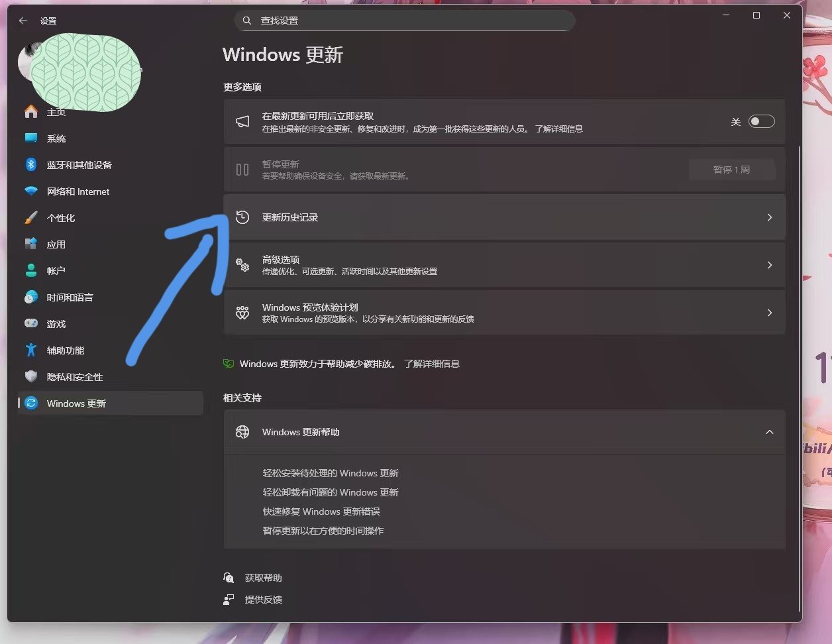Click the megaphone icon beside 在最新更新可用后立即获取
The width and height of the screenshot is (832, 644).
(242, 122)
